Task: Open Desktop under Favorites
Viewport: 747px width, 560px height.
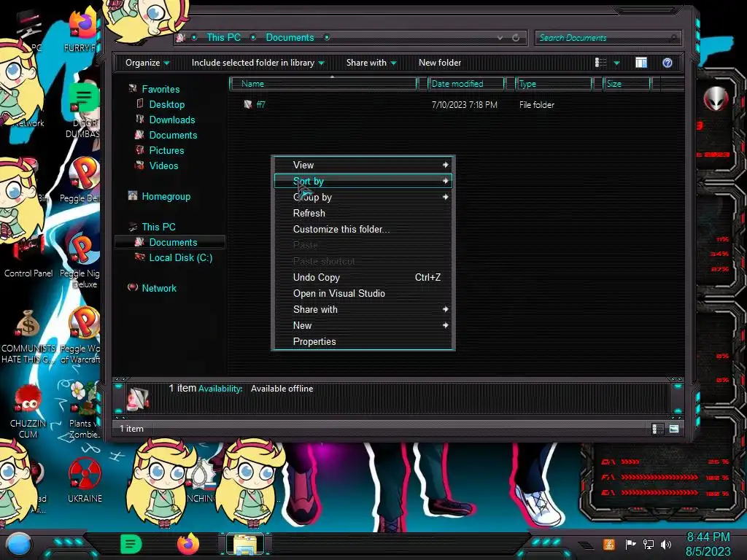Action: pos(167,104)
